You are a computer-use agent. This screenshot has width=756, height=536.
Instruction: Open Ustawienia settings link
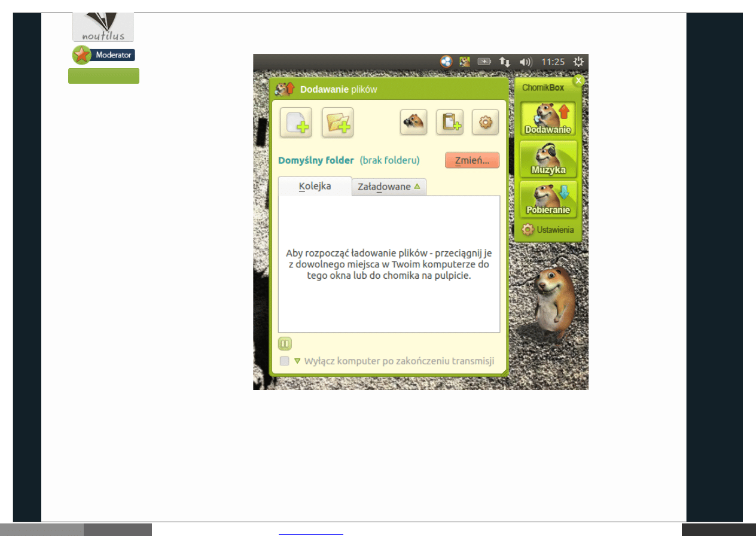tap(548, 230)
